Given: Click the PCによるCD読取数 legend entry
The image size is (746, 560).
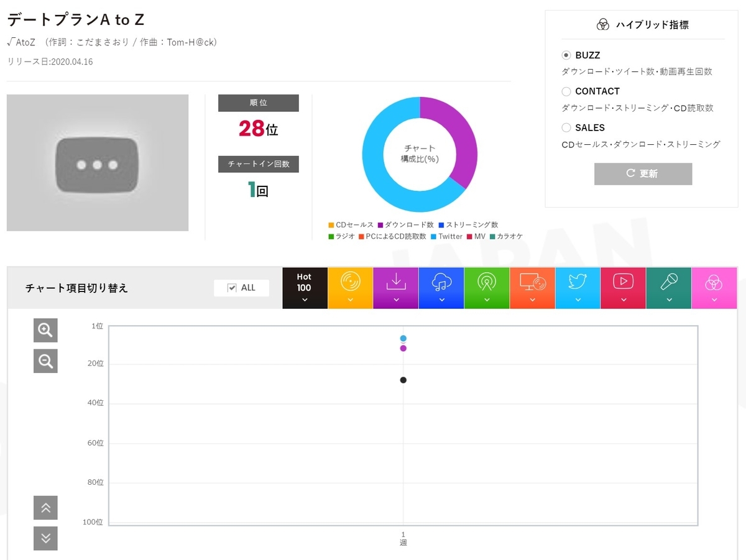Looking at the screenshot, I should click(392, 237).
